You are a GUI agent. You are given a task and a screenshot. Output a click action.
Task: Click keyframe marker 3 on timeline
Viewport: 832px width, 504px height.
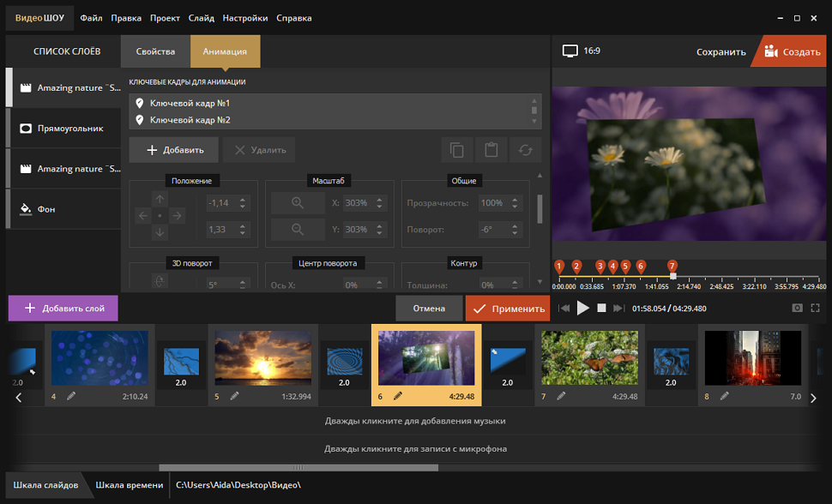(x=600, y=267)
